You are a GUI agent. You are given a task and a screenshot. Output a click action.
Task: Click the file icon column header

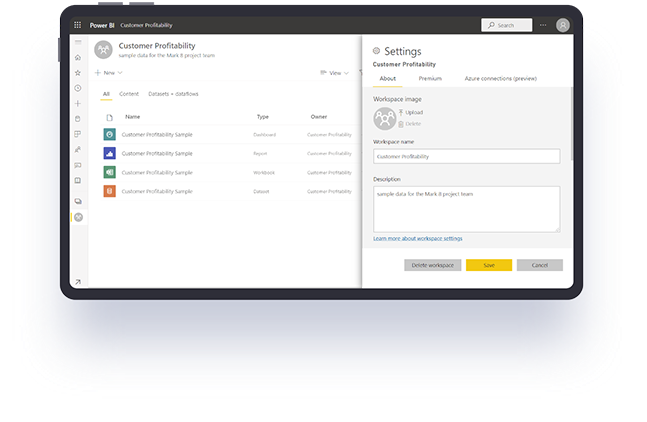point(109,118)
